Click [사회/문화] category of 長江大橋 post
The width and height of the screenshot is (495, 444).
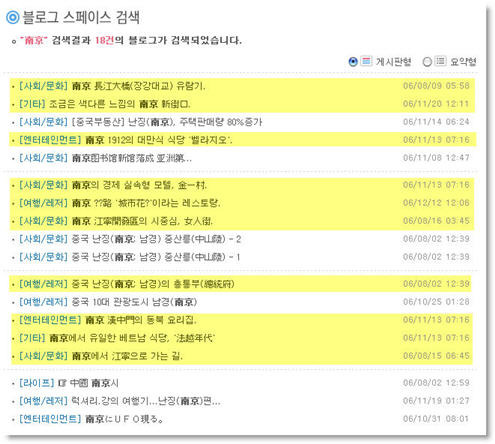(43, 86)
